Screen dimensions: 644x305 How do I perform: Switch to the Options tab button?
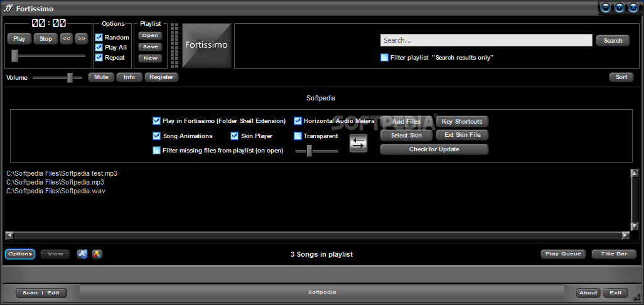(x=20, y=254)
